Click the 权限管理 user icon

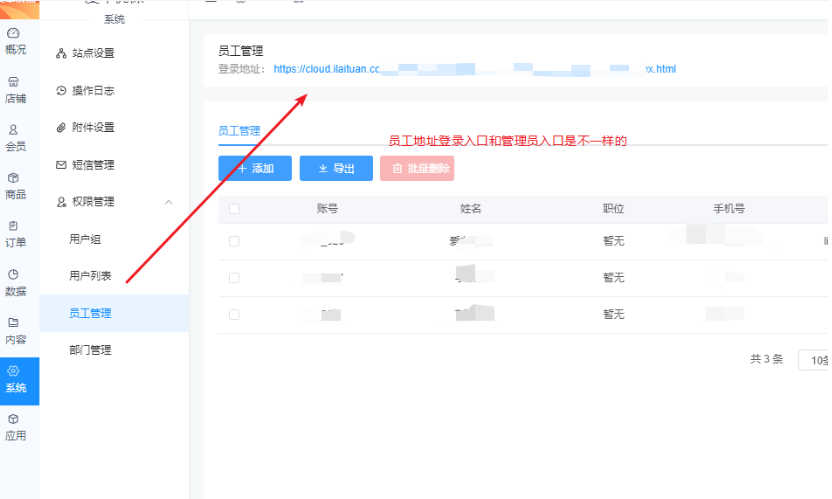(62, 202)
